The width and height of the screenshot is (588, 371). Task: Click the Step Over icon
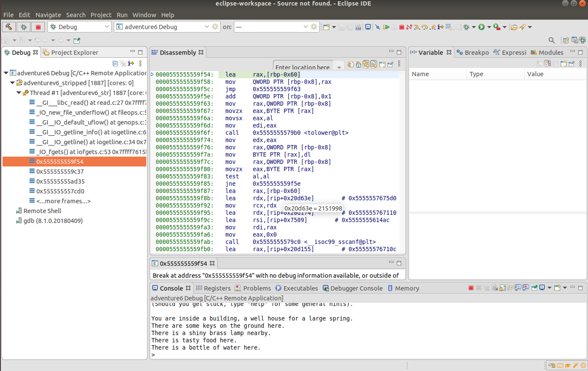pos(425,27)
